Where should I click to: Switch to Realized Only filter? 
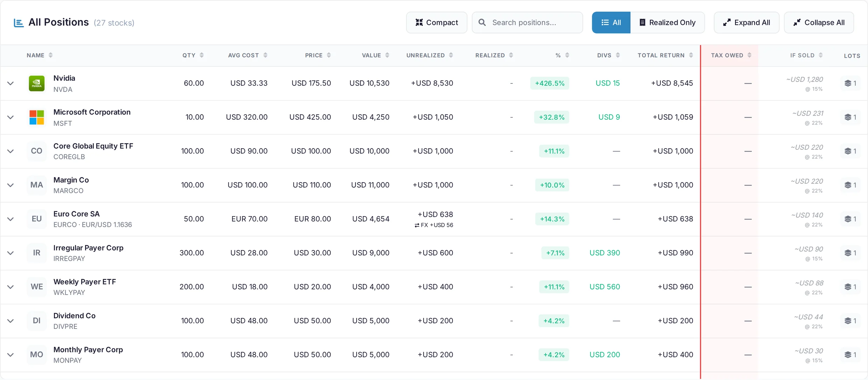click(x=667, y=22)
